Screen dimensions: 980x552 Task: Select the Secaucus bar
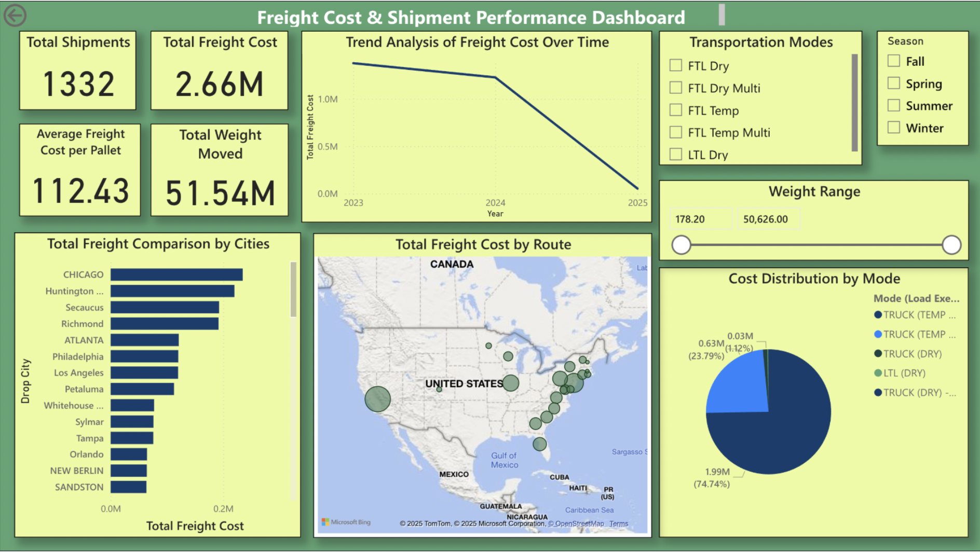tap(165, 307)
